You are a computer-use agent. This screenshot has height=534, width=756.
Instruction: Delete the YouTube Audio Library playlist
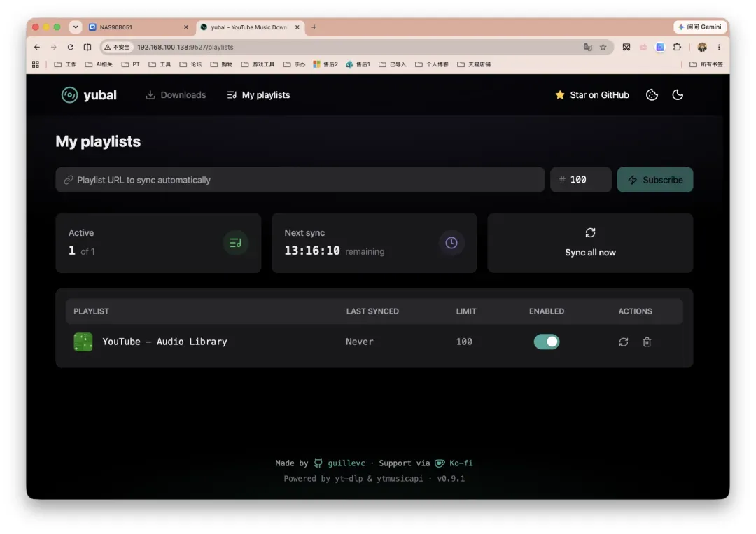click(647, 342)
